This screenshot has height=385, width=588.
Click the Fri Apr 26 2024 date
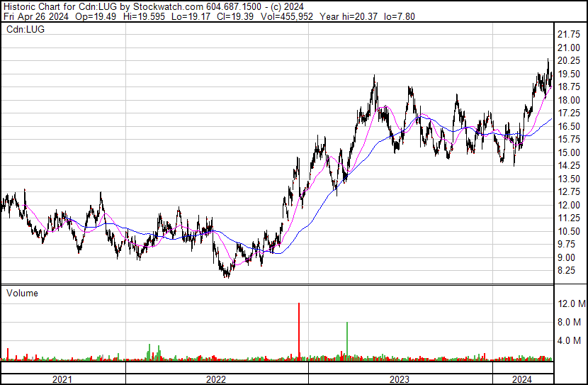36,16
